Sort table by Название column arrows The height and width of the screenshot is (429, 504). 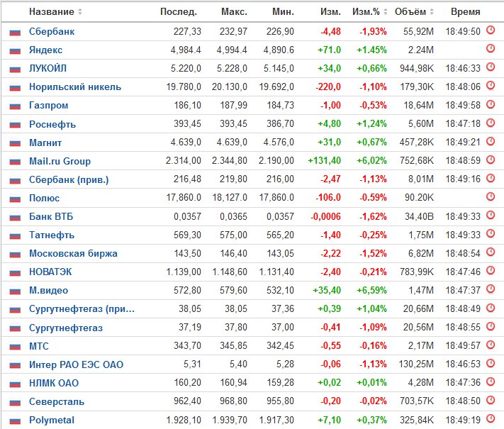tap(79, 12)
